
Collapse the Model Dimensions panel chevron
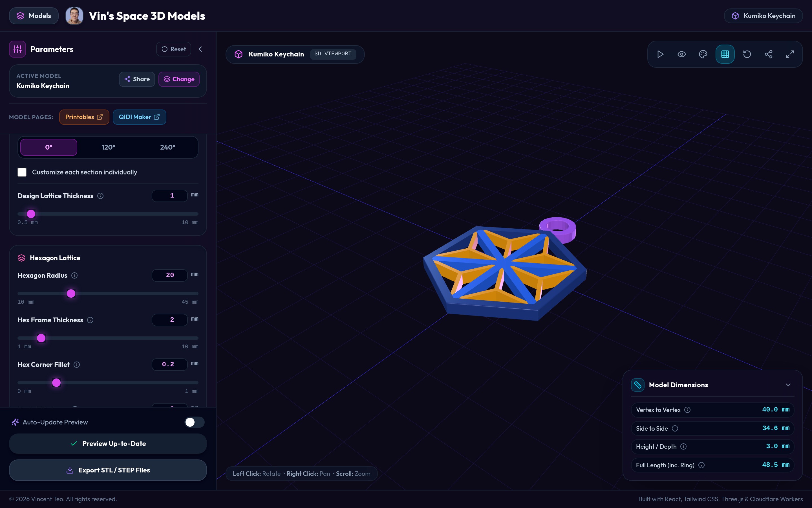(x=788, y=385)
